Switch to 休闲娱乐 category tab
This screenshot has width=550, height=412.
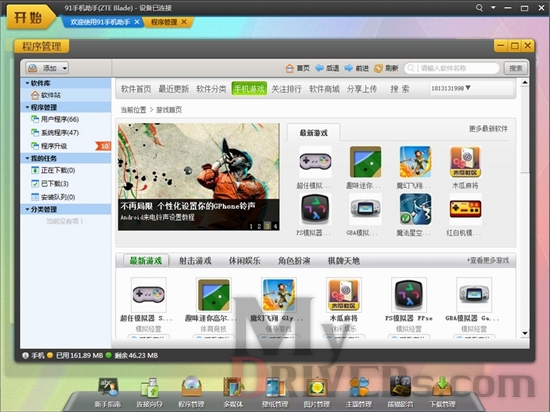click(x=244, y=261)
